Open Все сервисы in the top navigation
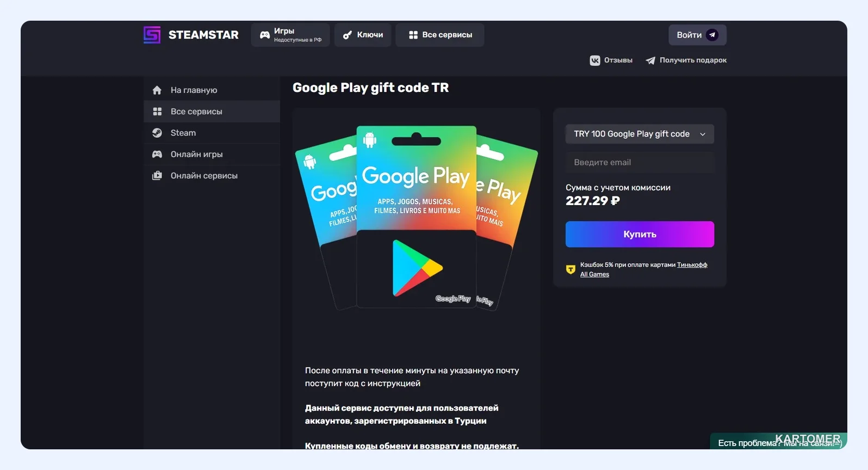The width and height of the screenshot is (868, 470). click(440, 35)
